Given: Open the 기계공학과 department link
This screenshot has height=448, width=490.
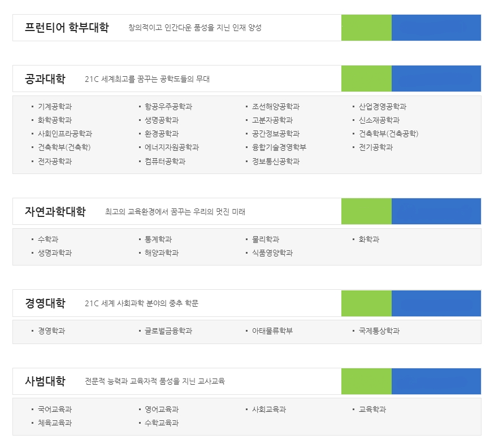Looking at the screenshot, I should (x=55, y=107).
